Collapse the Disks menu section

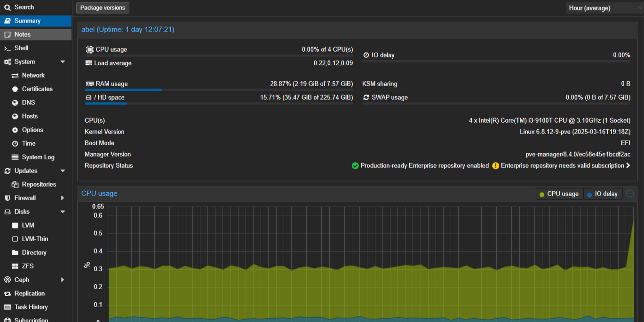pyautogui.click(x=63, y=212)
